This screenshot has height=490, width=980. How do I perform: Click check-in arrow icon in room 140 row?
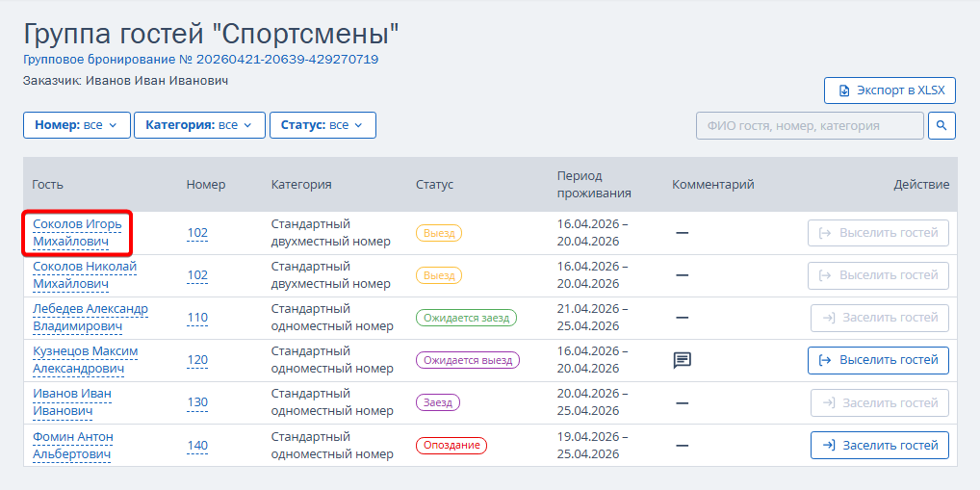tap(829, 446)
